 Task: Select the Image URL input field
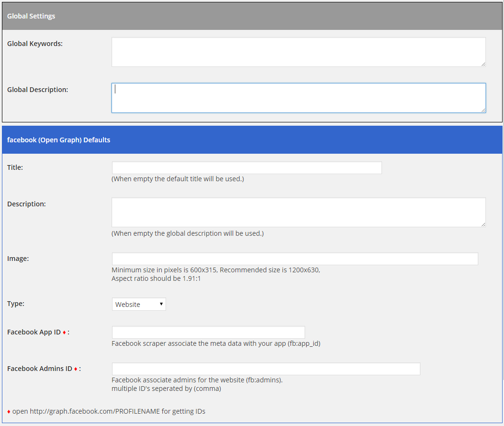295,259
